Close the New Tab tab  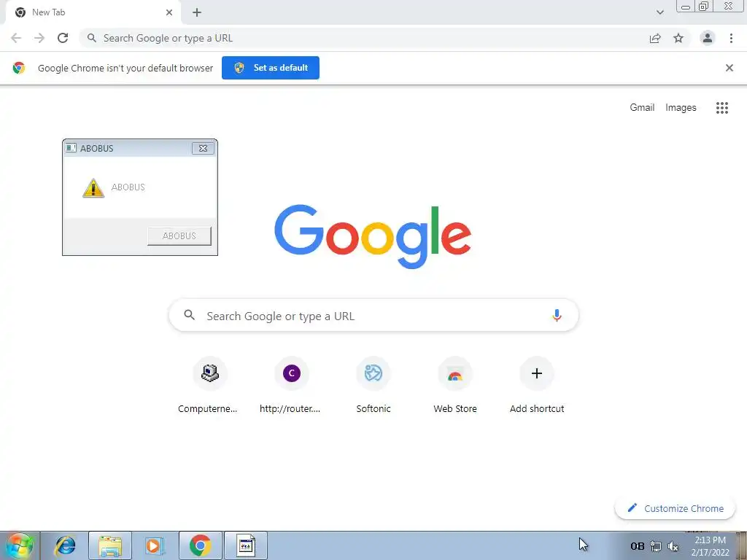click(x=169, y=12)
